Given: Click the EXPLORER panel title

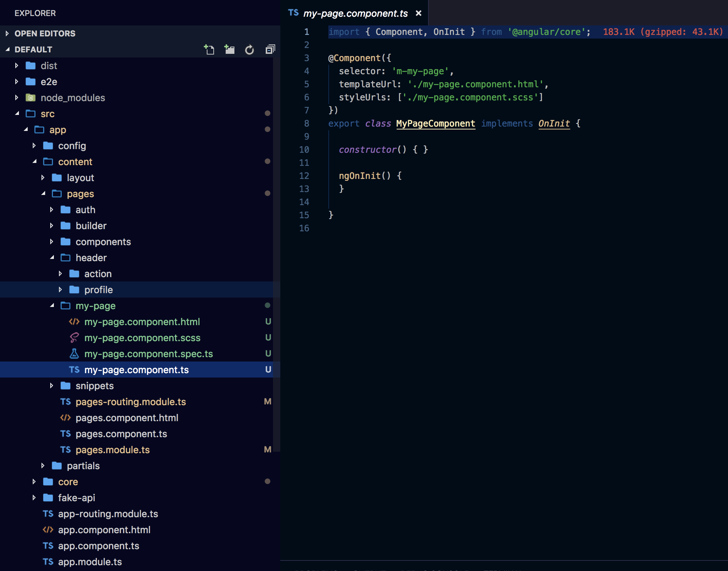Looking at the screenshot, I should click(35, 13).
